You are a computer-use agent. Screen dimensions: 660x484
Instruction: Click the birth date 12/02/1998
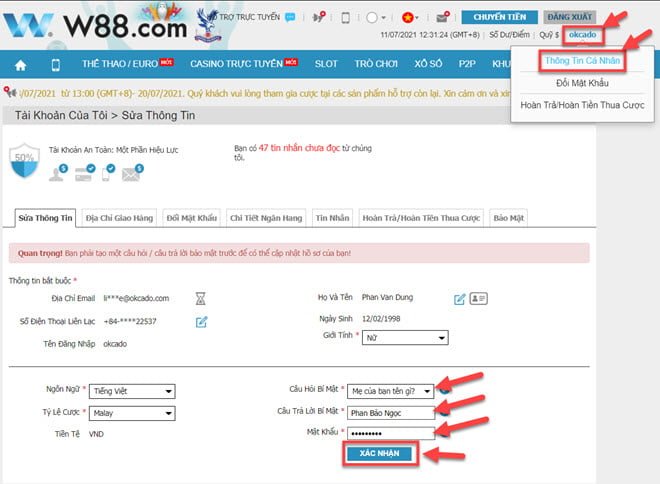(381, 319)
